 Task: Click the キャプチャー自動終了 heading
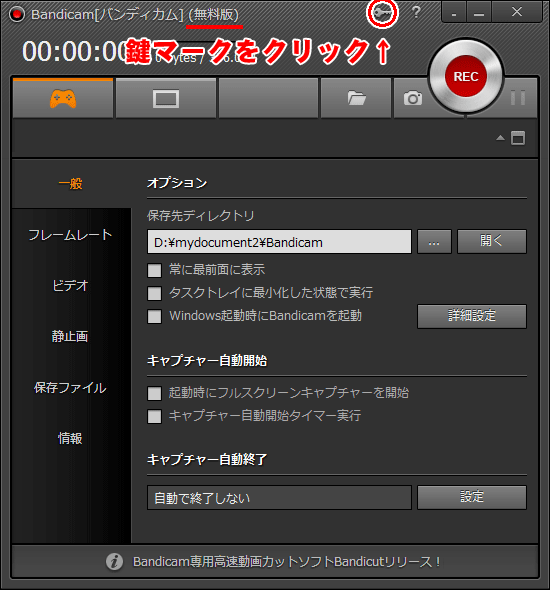(207, 459)
